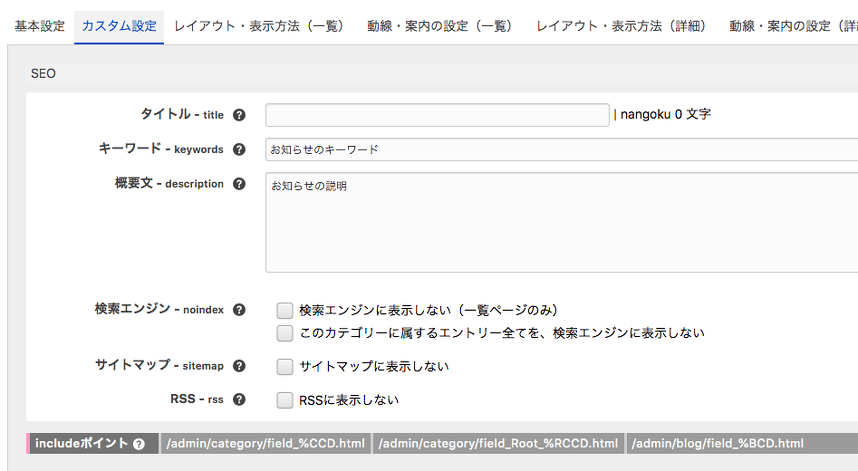Screen dimensions: 858x471
Task: Click help icon beside サイトマップ sitemap
Action: pos(239,366)
